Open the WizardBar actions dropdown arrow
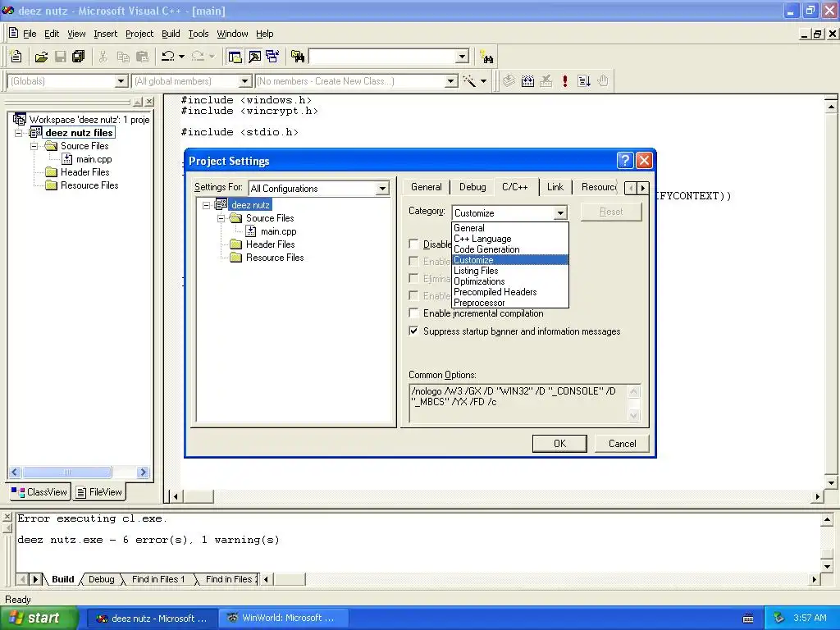Viewport: 840px width, 630px height. point(483,81)
